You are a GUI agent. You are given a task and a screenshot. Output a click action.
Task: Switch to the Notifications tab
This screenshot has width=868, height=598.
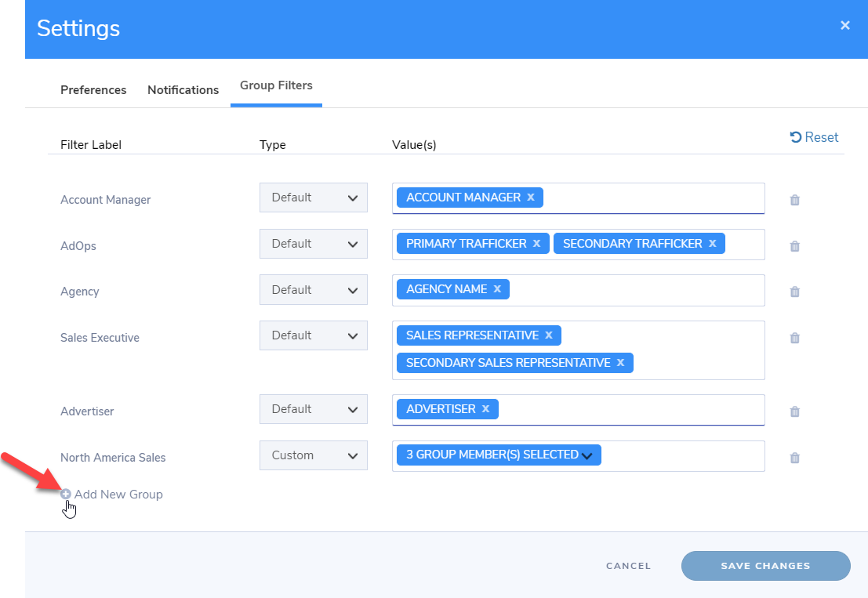(x=183, y=89)
